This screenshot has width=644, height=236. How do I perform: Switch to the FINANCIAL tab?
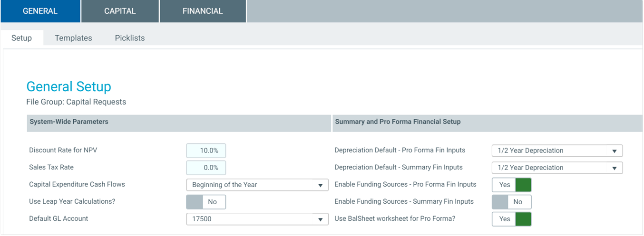[203, 11]
